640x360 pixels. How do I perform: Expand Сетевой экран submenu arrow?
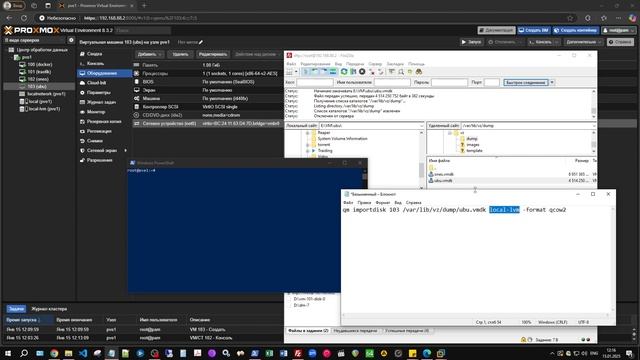coord(126,151)
